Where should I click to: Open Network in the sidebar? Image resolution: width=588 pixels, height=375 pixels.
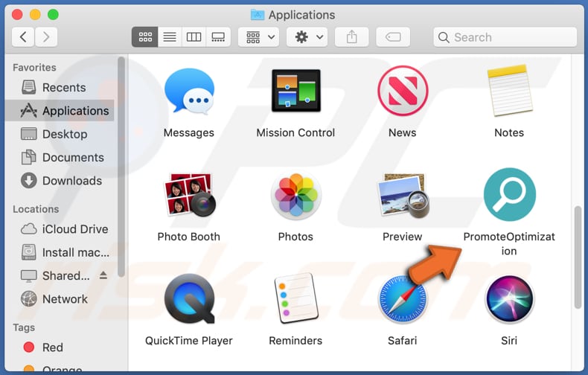60,299
